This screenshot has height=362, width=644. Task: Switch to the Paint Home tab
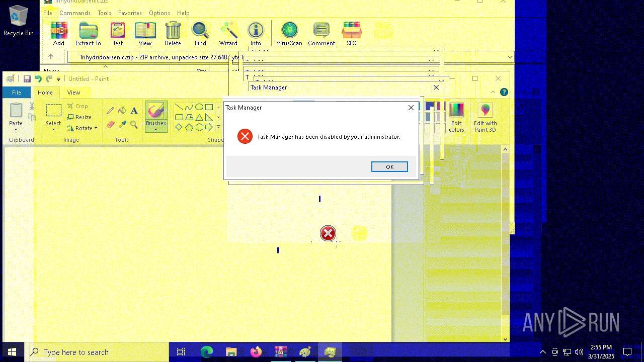click(45, 93)
